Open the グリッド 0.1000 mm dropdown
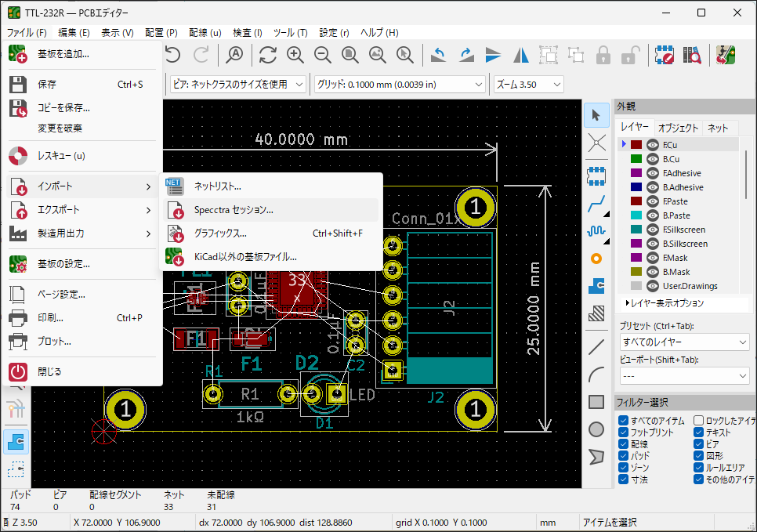 pyautogui.click(x=400, y=85)
